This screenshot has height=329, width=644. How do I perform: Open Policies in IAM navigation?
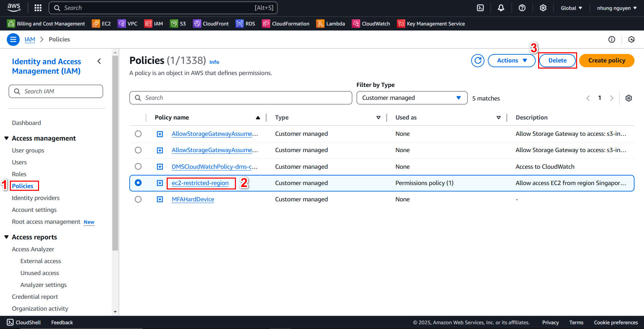click(23, 186)
